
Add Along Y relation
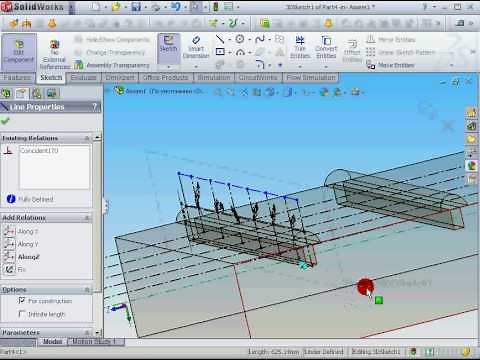[21, 244]
